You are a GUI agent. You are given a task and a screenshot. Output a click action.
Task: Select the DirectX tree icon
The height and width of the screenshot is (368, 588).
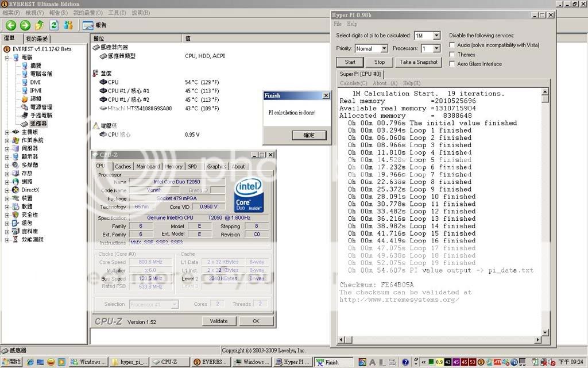(x=16, y=190)
